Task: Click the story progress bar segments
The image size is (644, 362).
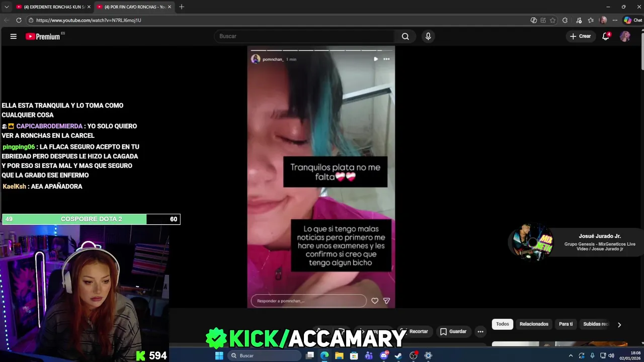Action: point(321,50)
